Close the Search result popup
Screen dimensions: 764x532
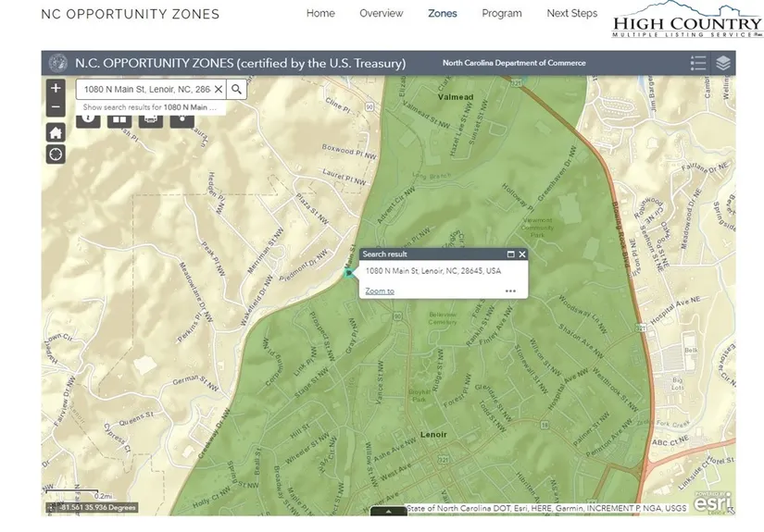click(522, 254)
